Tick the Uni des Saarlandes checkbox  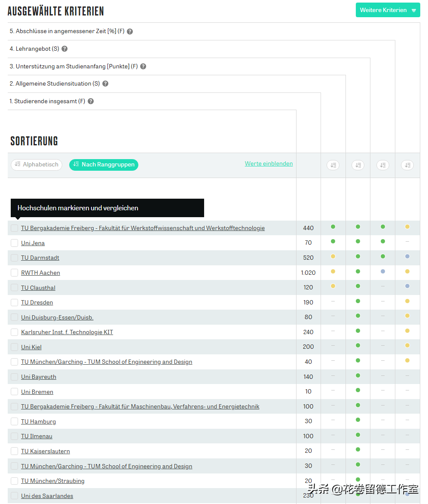pyautogui.click(x=15, y=496)
